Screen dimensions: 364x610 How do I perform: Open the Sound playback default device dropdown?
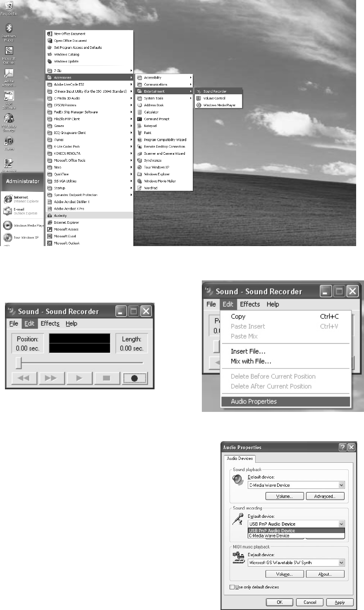tap(341, 485)
